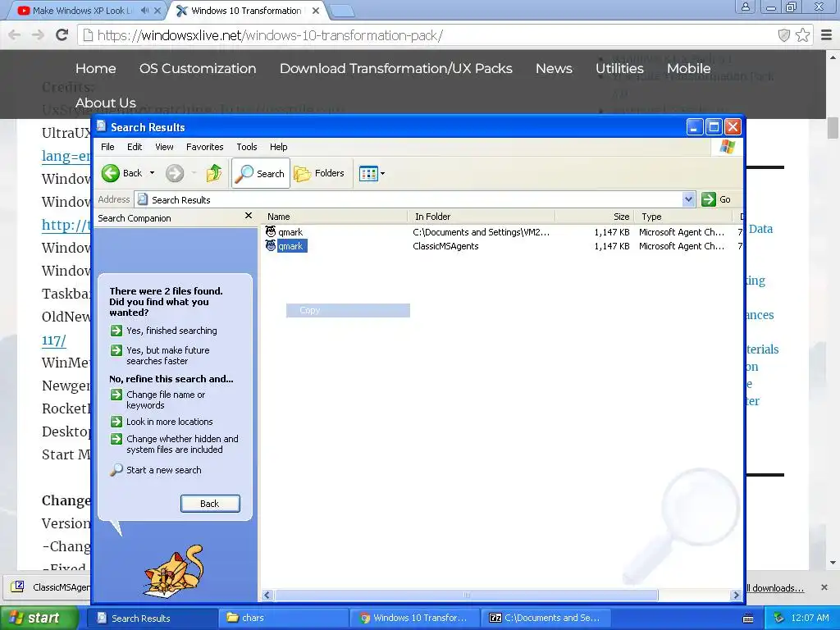The height and width of the screenshot is (630, 840).
Task: Click the ClassicMSAgents folder text
Action: [x=445, y=246]
